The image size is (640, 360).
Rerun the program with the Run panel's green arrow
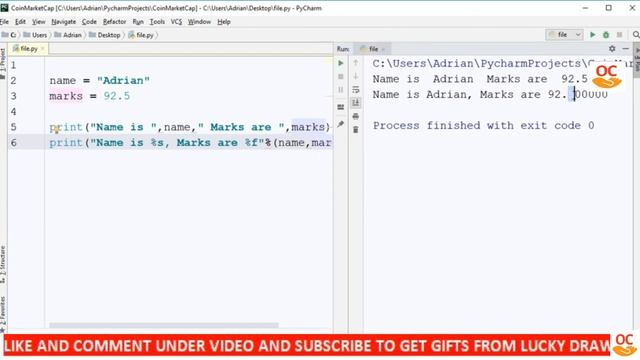340,63
